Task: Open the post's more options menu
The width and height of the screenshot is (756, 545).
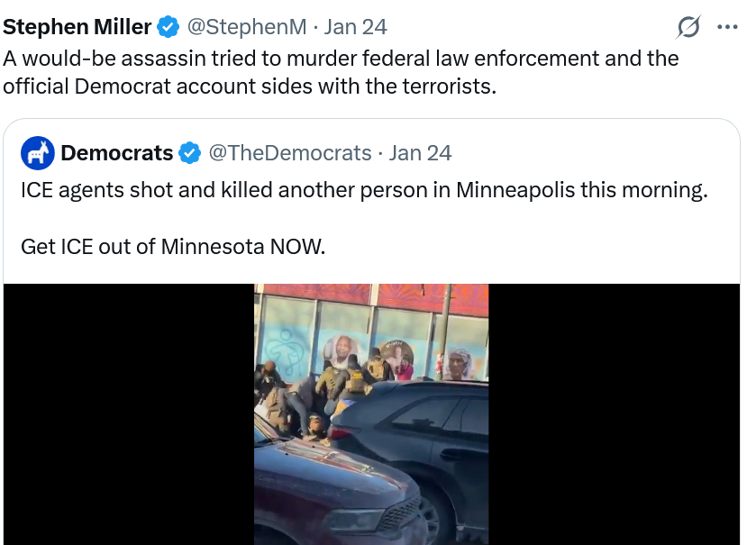Action: tap(727, 27)
